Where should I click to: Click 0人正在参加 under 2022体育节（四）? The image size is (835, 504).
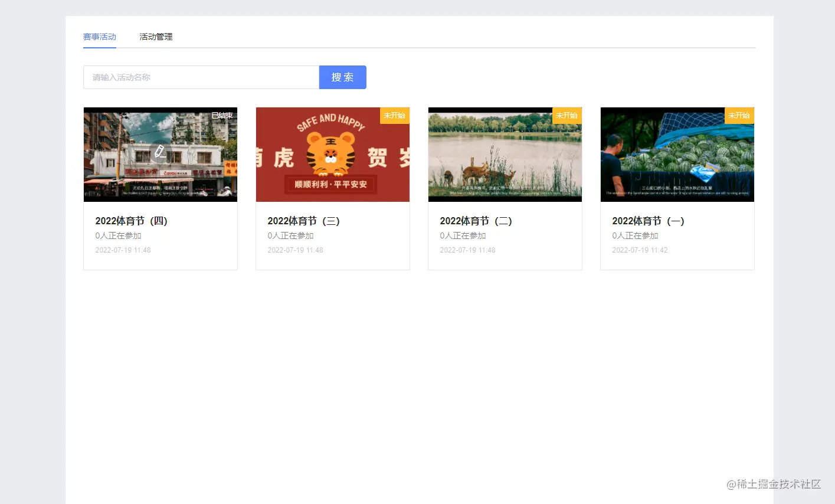coord(118,235)
